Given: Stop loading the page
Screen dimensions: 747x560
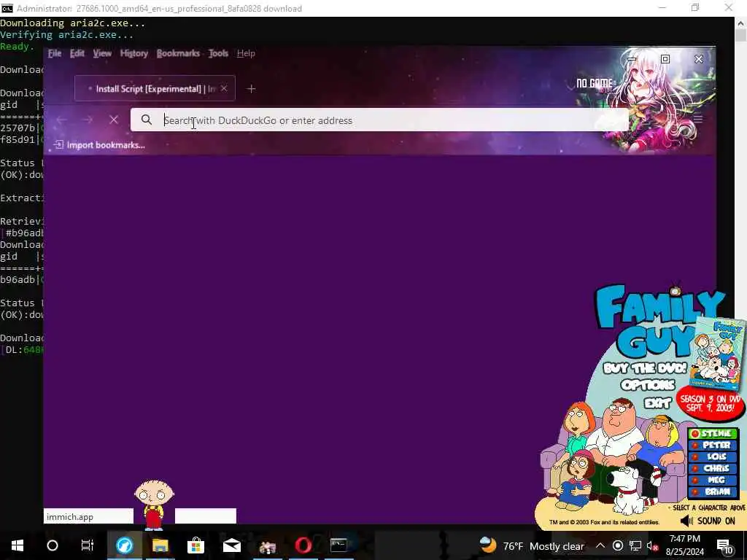Looking at the screenshot, I should point(113,120).
